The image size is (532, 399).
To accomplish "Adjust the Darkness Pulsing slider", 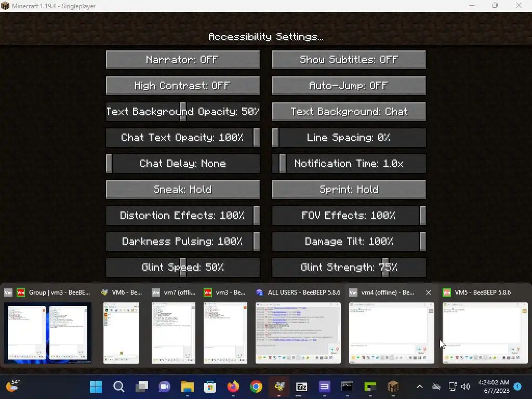I will pyautogui.click(x=182, y=241).
